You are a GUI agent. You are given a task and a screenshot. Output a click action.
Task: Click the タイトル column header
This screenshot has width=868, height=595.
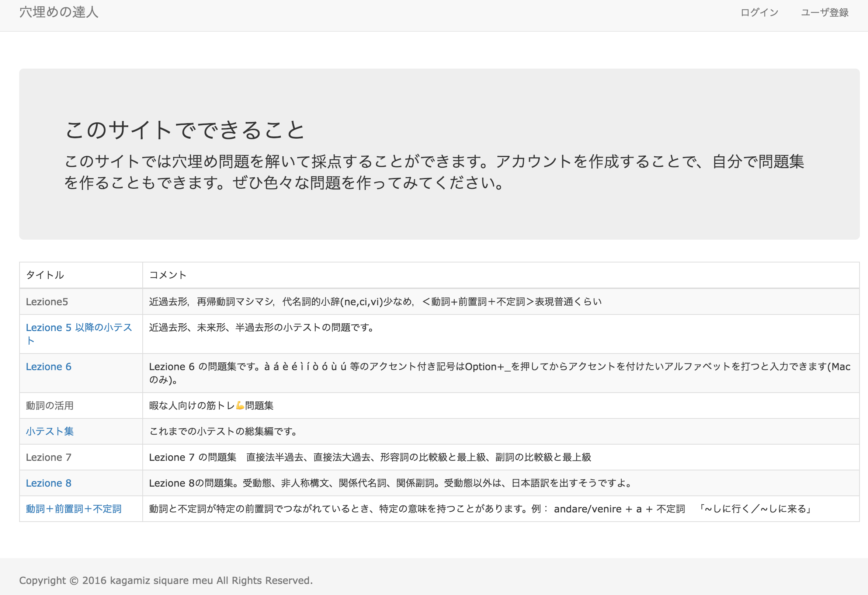tap(45, 275)
